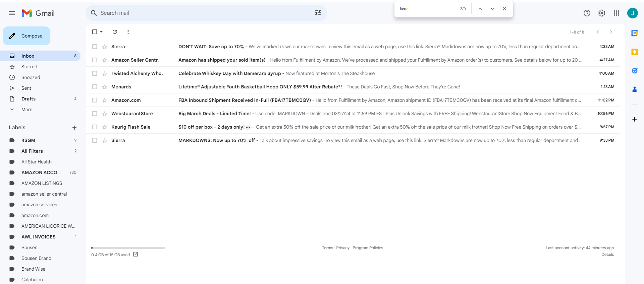Open the Menards basketball hoop email
Image resolution: width=644 pixels, height=284 pixels.
[353, 87]
